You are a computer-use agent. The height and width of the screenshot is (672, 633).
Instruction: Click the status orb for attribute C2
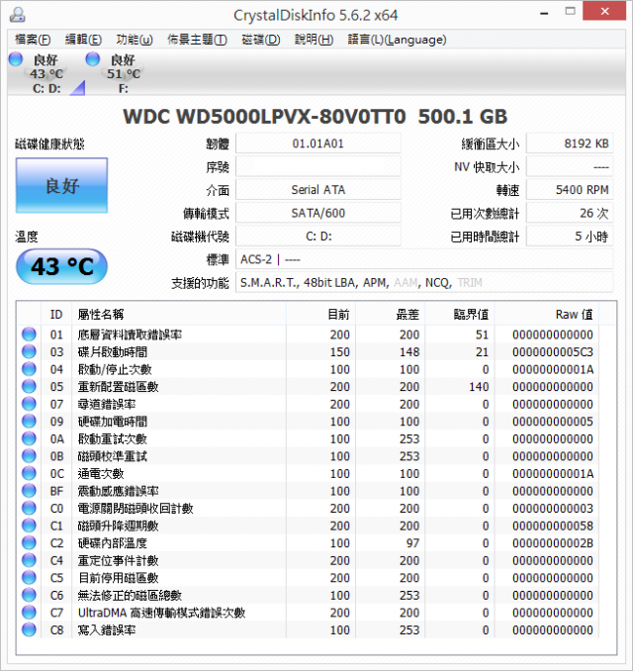coord(29,542)
